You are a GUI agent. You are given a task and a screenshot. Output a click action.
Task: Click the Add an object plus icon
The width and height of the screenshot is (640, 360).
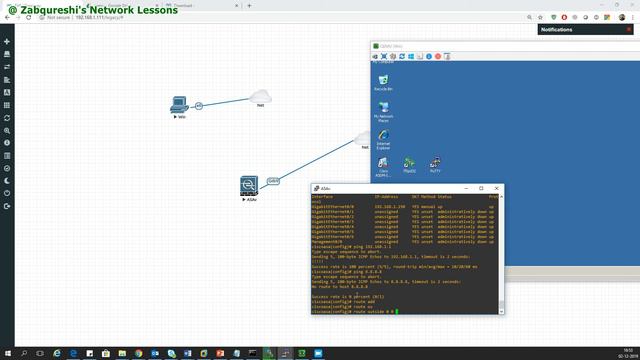click(x=7, y=42)
